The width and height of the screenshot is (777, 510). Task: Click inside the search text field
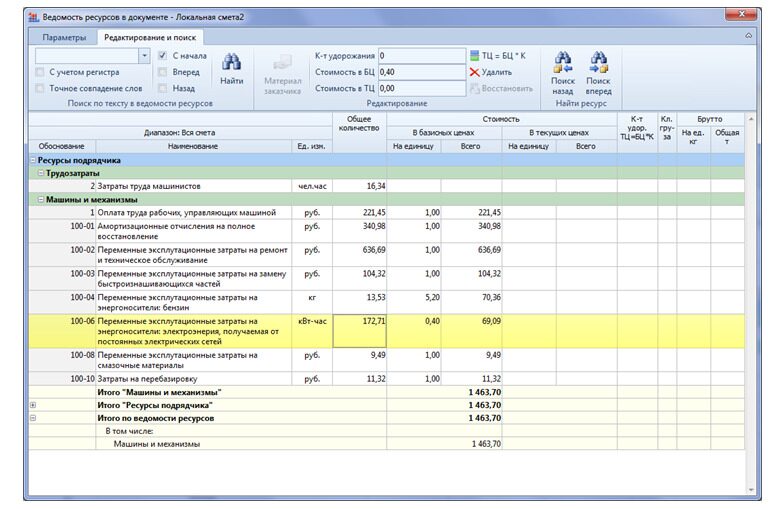click(x=87, y=56)
